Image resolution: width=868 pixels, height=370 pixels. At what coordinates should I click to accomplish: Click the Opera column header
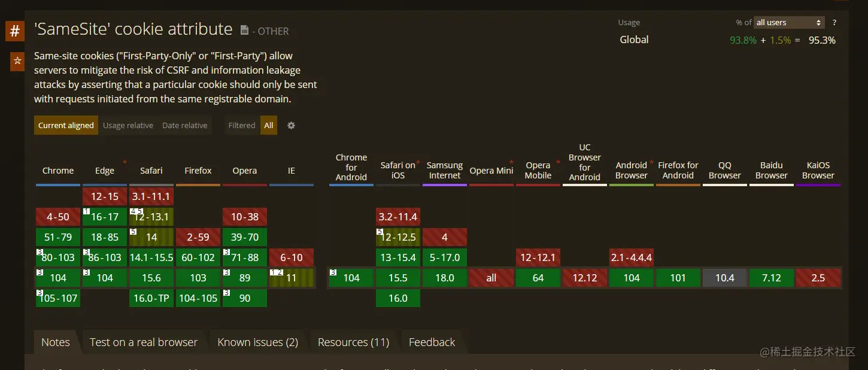click(x=245, y=171)
